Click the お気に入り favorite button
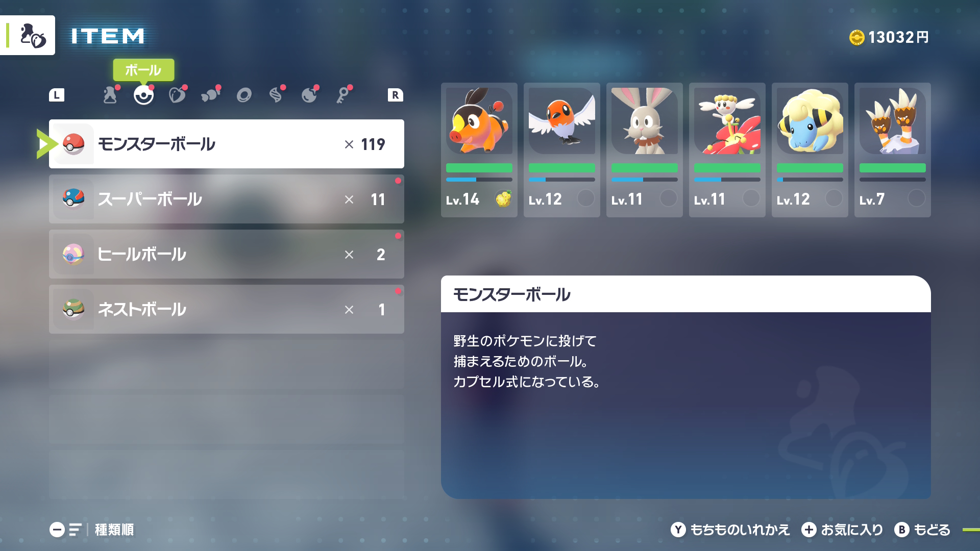The image size is (980, 551). (x=842, y=530)
